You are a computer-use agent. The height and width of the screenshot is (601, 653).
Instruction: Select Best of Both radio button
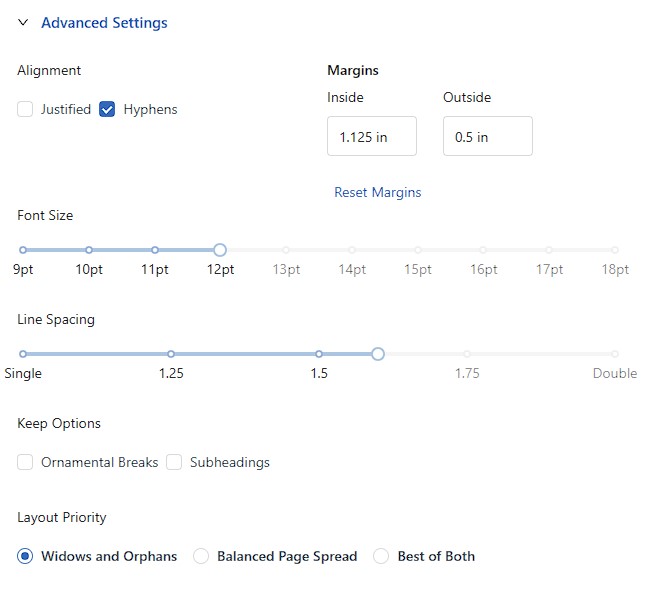[381, 556]
